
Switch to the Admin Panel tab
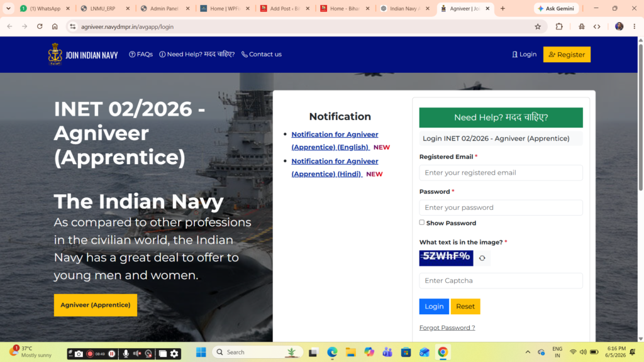[165, 8]
